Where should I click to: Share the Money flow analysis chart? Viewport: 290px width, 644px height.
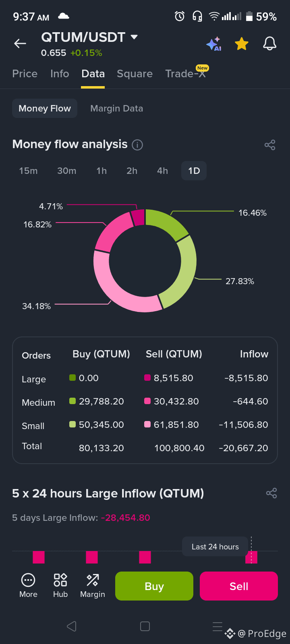pyautogui.click(x=270, y=145)
